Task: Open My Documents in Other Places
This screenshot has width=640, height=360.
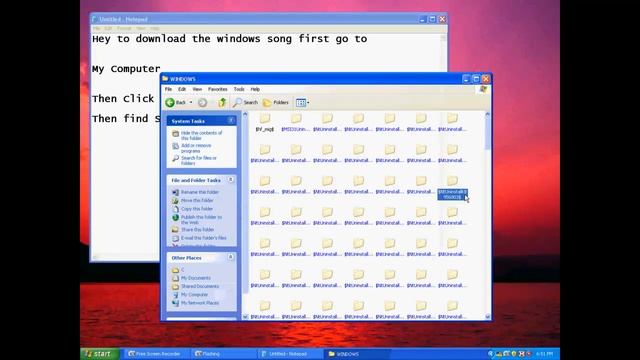Action: pyautogui.click(x=196, y=278)
